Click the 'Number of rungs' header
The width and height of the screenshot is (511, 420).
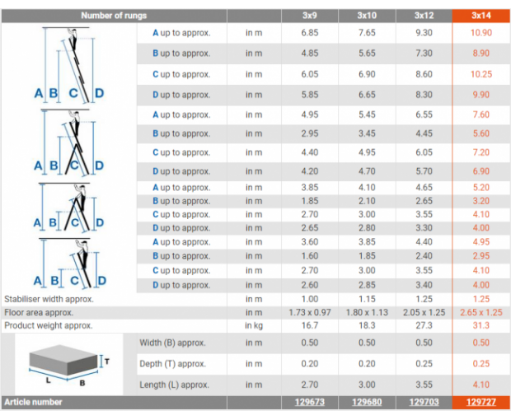coord(114,16)
